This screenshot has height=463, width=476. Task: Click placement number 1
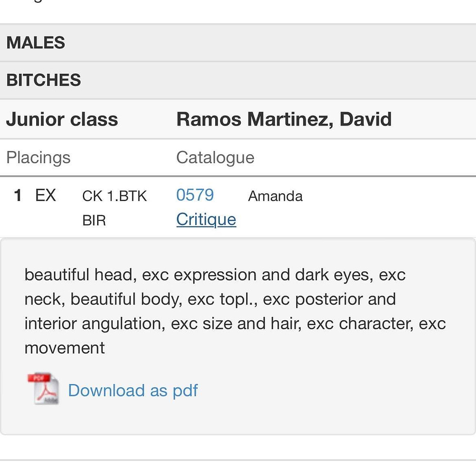18,195
